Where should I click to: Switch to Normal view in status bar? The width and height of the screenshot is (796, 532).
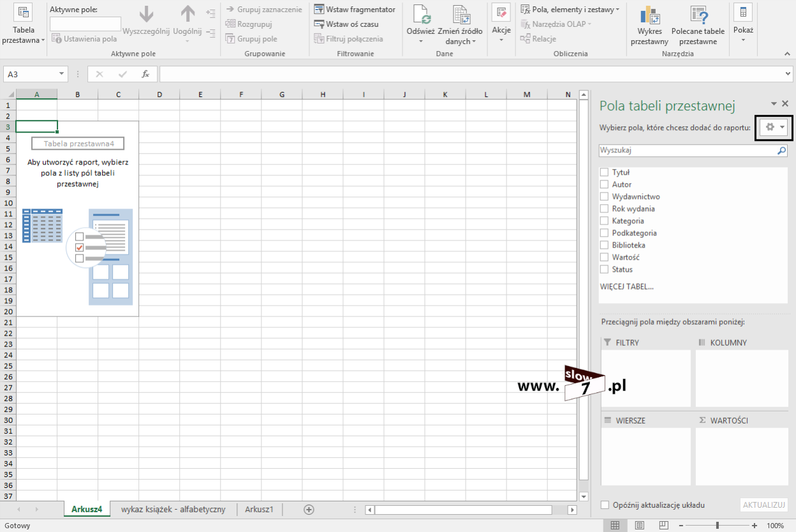tap(614, 526)
